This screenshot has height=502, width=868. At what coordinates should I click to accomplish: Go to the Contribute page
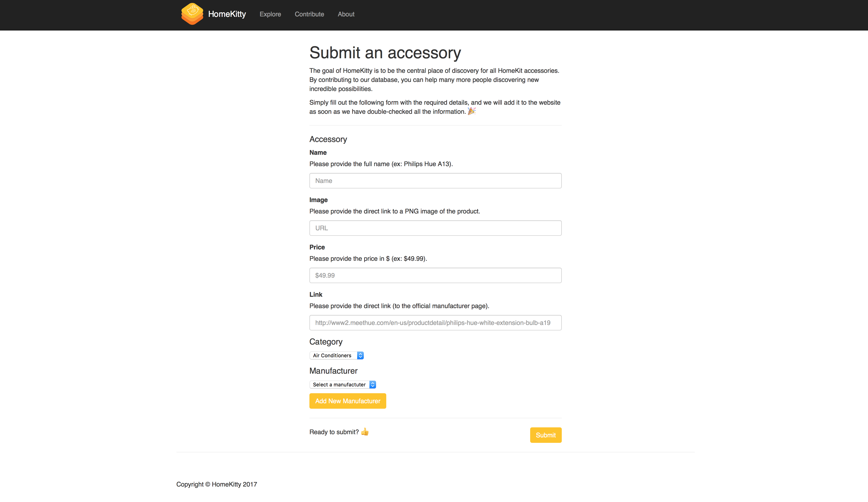pos(309,14)
